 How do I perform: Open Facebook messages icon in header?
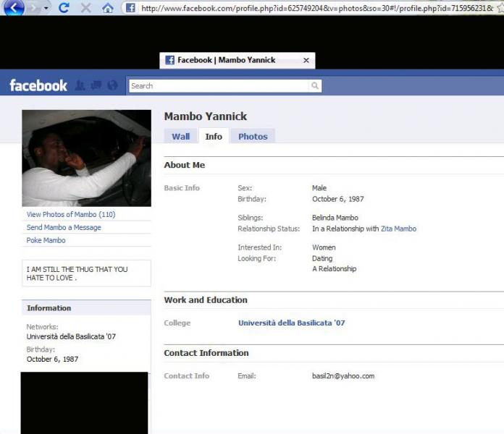coord(96,85)
